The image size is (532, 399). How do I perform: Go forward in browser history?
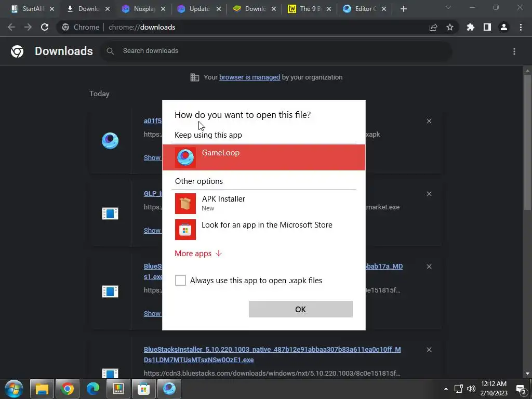pyautogui.click(x=28, y=27)
